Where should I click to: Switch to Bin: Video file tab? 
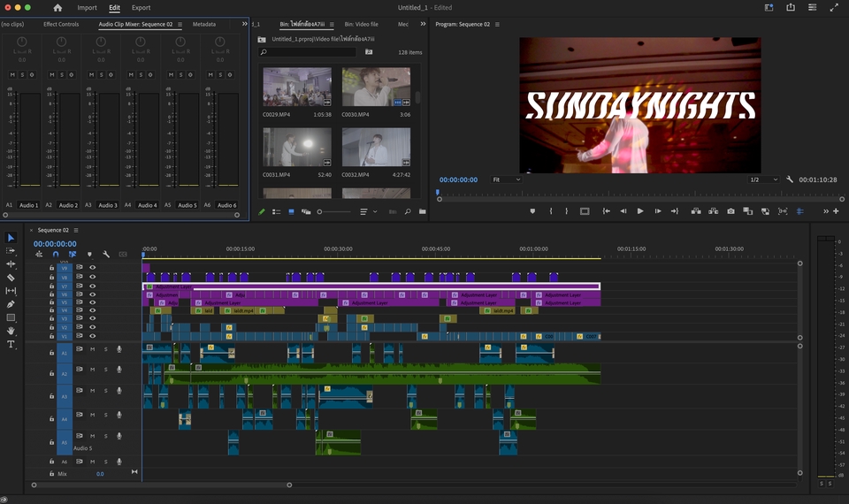pyautogui.click(x=361, y=25)
